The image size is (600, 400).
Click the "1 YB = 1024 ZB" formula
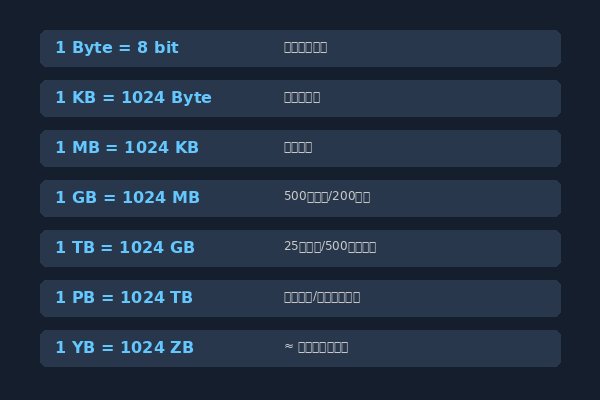124,348
